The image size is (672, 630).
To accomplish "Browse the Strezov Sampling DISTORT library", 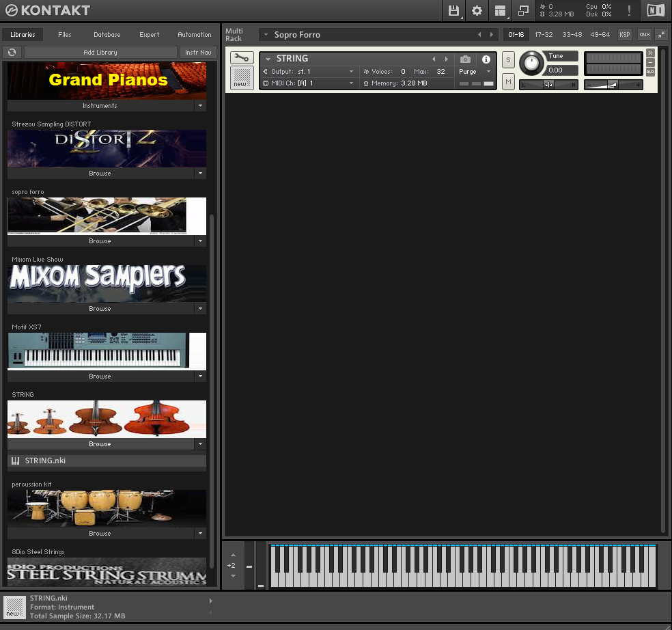I will click(100, 174).
